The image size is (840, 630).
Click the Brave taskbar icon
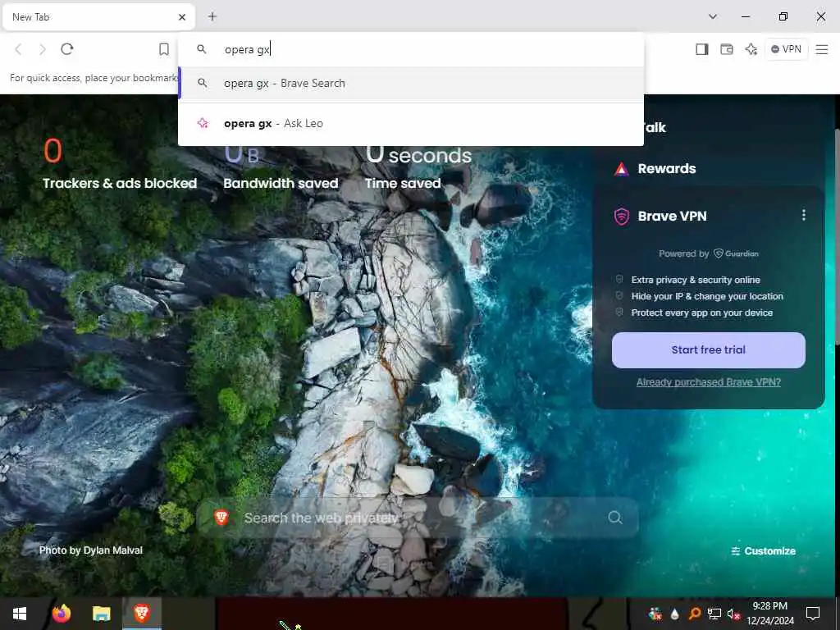click(x=141, y=614)
